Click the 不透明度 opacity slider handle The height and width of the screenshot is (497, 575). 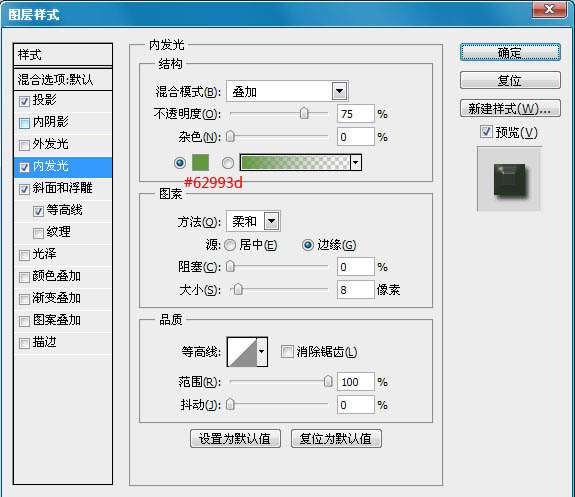pyautogui.click(x=304, y=114)
